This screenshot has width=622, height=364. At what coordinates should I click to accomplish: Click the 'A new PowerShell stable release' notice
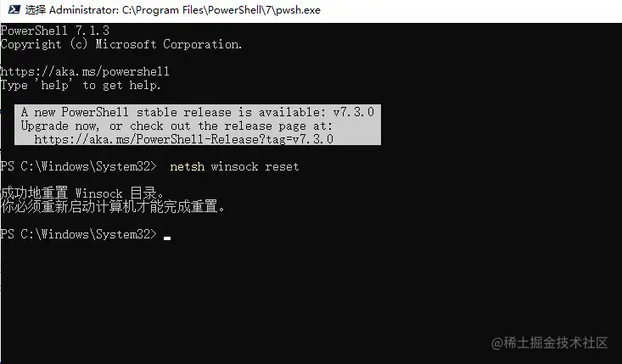(x=198, y=112)
